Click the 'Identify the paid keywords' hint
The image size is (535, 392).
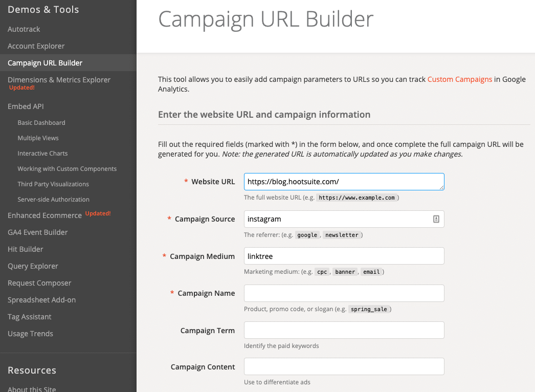(281, 346)
